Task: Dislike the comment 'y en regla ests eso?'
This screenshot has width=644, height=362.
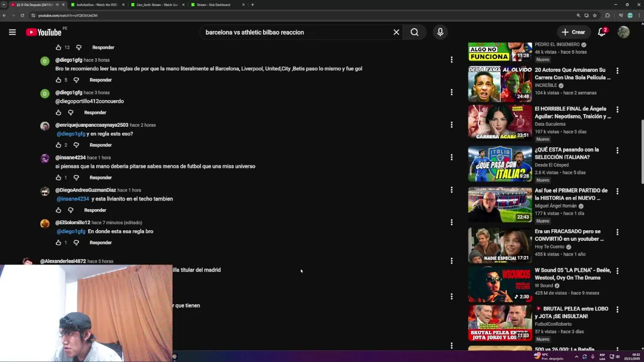Action: (76, 145)
